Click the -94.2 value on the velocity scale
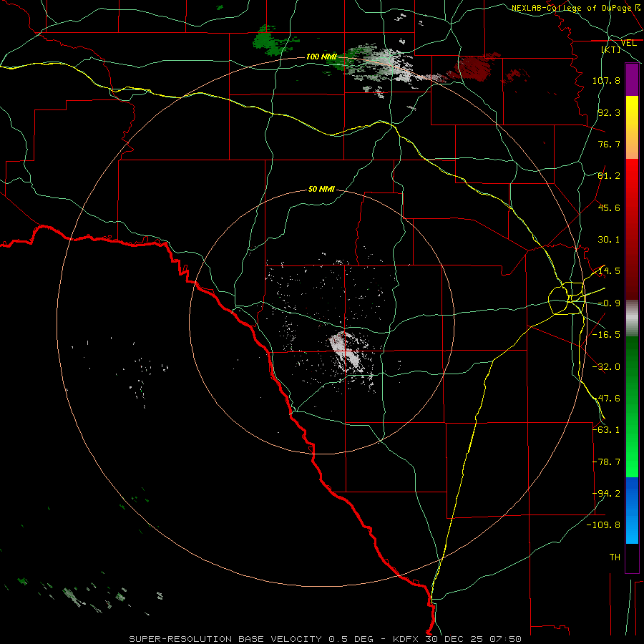Screen dimensions: 644x644 [x=606, y=494]
